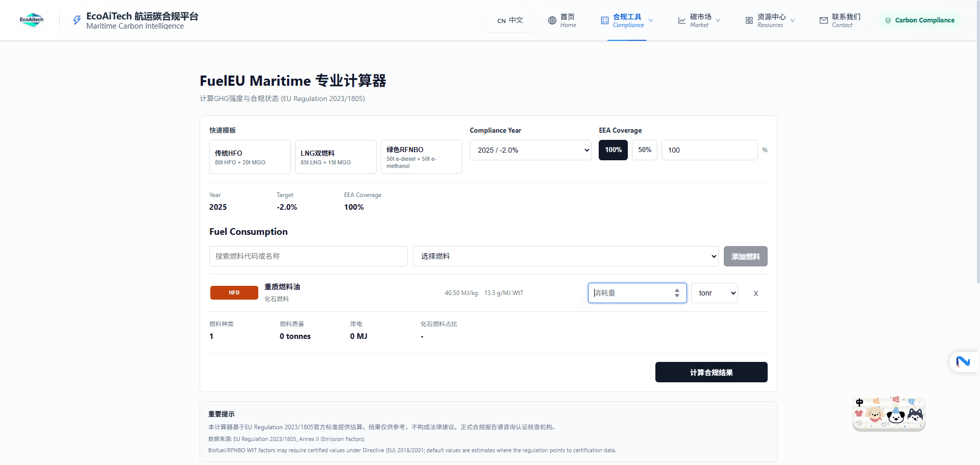Screen dimensions: 980x465
Task: Click the EcoAiTech logo icon
Action: (32, 20)
